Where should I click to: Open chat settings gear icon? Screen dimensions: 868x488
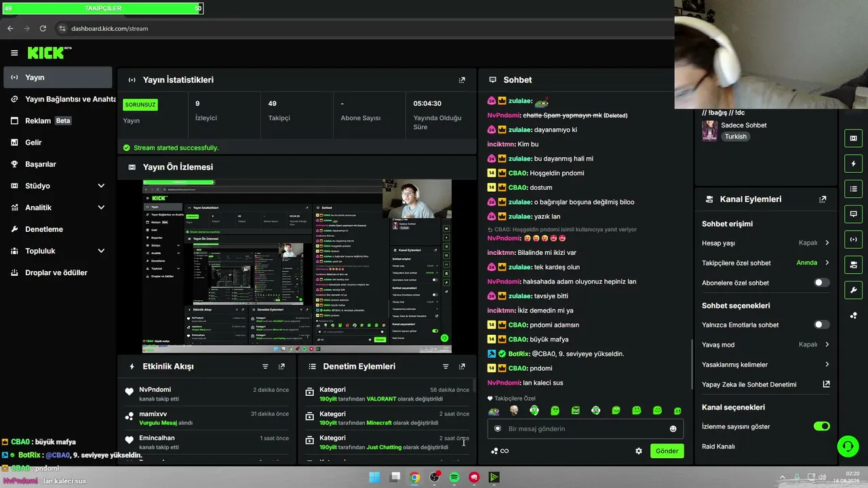[638, 451]
